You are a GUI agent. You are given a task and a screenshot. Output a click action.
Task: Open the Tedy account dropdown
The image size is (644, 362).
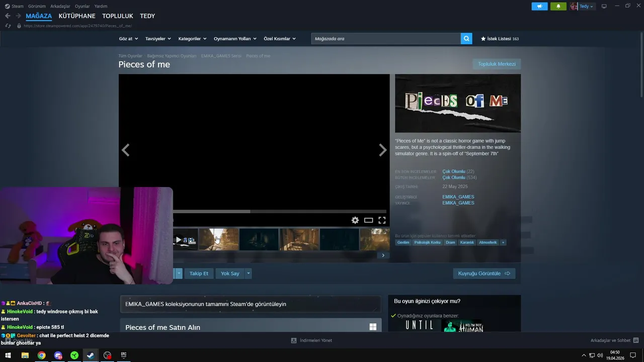coord(586,7)
